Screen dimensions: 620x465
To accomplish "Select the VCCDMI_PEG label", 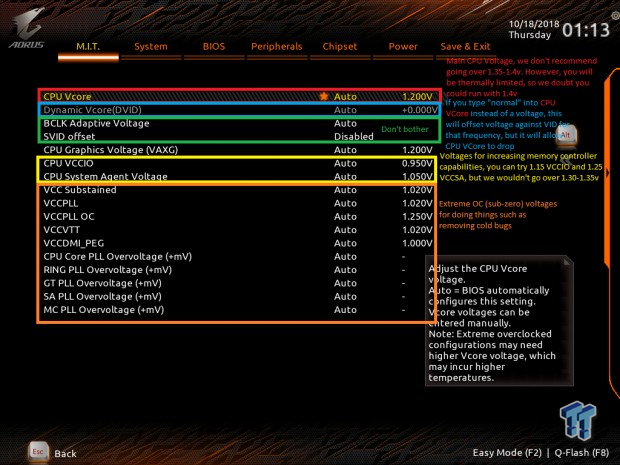I will 74,243.
